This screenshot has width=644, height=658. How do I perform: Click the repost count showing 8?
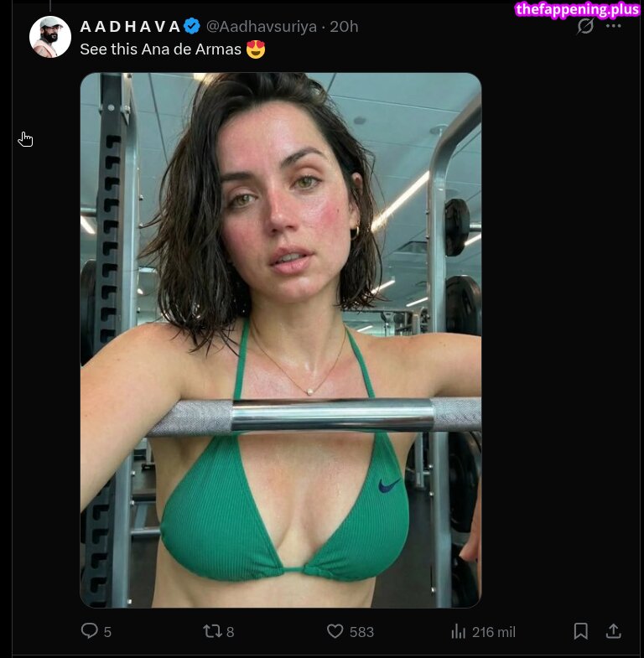(230, 632)
